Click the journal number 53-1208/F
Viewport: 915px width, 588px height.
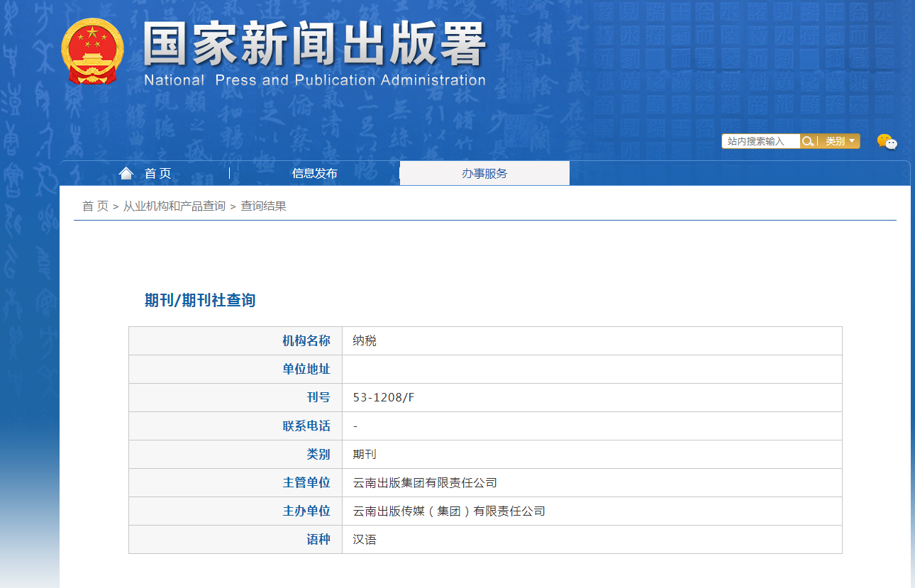click(x=383, y=397)
